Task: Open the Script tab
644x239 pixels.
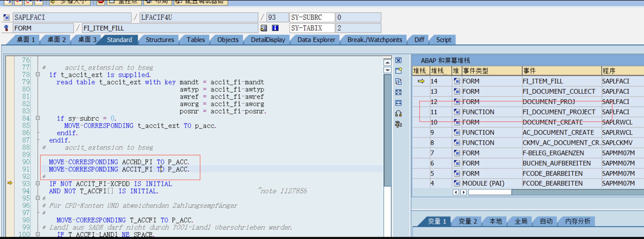Action: click(x=444, y=40)
